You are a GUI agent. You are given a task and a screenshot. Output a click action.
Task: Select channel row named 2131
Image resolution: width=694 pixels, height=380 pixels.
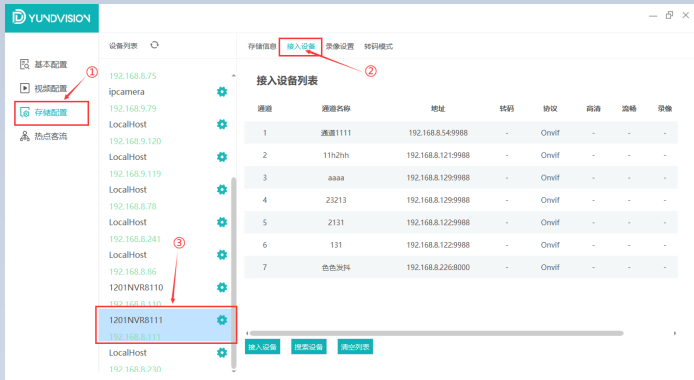click(461, 223)
